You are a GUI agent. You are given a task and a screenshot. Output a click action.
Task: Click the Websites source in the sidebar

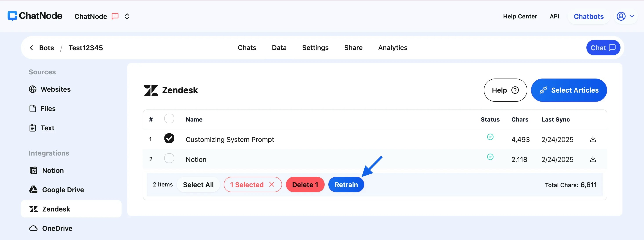click(x=56, y=89)
